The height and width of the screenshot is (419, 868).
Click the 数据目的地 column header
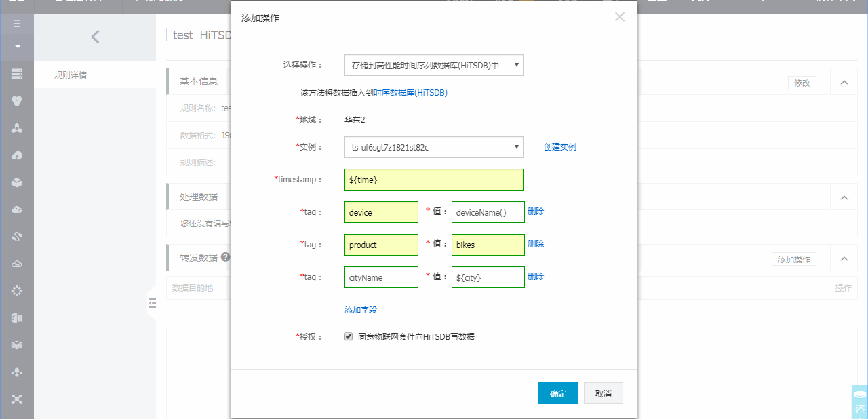coord(193,288)
